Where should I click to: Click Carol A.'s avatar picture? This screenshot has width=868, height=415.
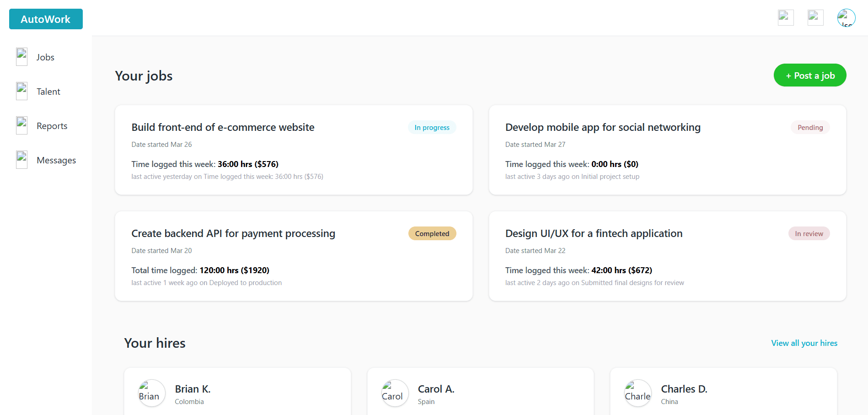coord(395,393)
